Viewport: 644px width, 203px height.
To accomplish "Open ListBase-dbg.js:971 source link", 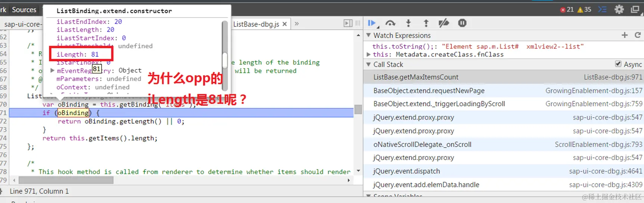I will coord(613,77).
